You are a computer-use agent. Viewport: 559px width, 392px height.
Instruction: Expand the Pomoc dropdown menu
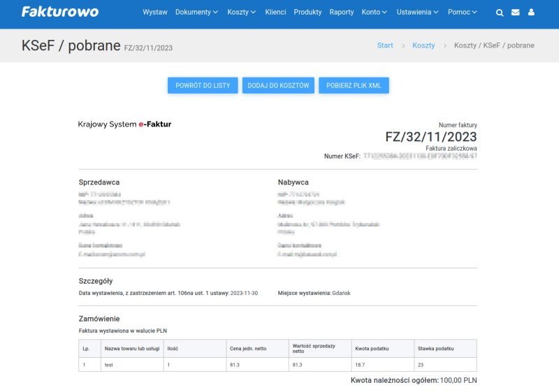[463, 12]
